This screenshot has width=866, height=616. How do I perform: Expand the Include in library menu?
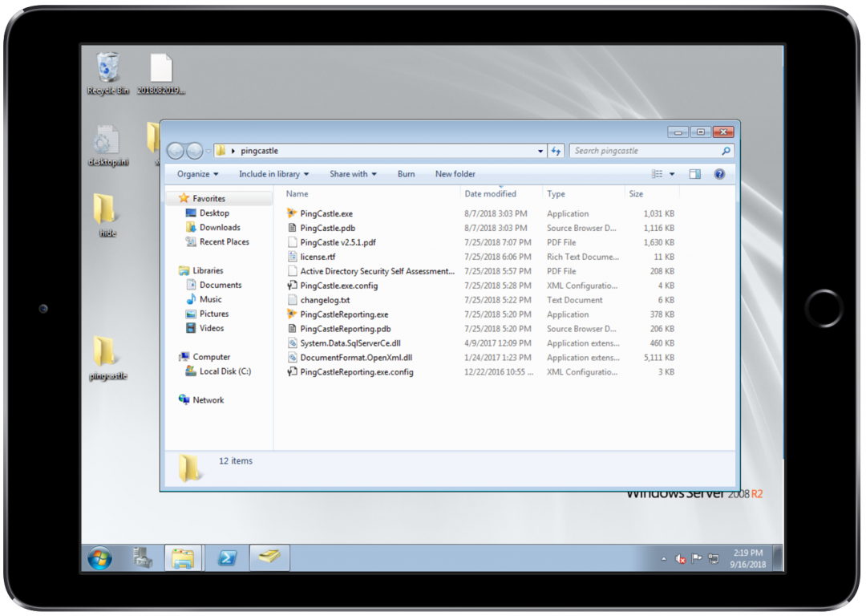click(273, 174)
